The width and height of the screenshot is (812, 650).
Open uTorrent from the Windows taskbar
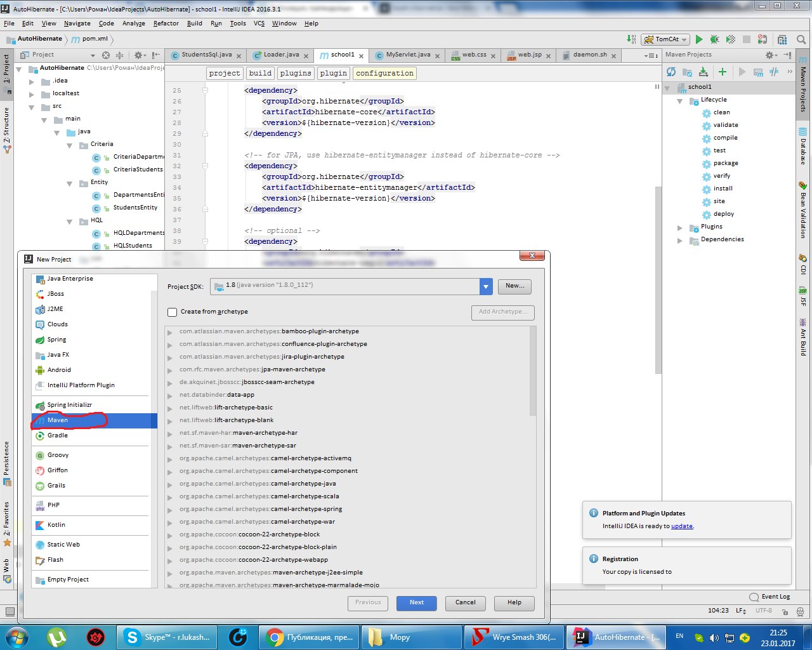click(58, 637)
